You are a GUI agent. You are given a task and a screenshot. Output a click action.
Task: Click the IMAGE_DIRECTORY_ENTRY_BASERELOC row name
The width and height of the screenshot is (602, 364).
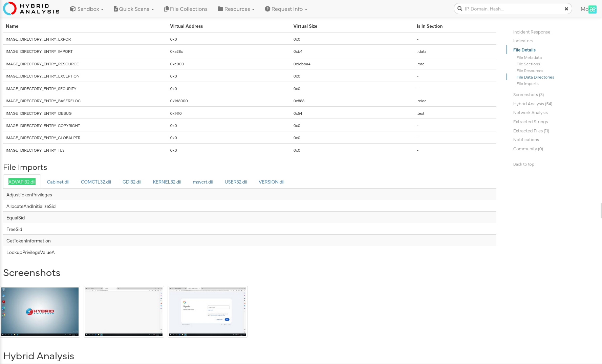[43, 101]
